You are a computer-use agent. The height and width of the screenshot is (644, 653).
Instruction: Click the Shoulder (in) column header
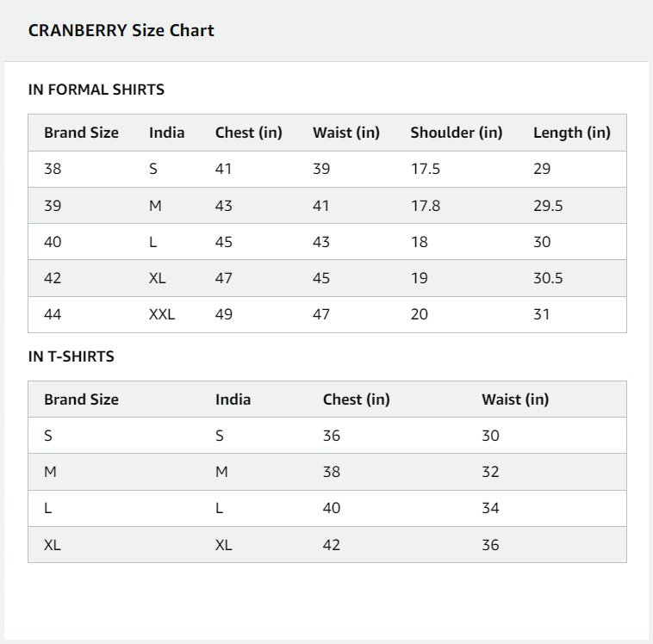pos(457,133)
